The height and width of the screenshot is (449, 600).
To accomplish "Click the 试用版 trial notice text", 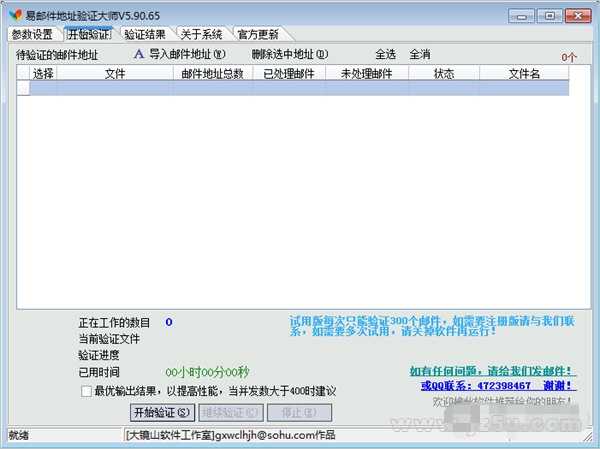I will (x=432, y=326).
